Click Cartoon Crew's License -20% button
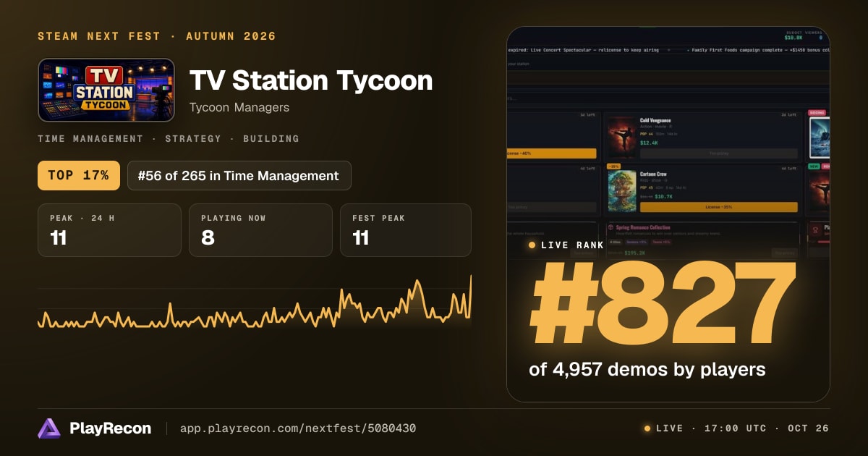 coord(718,207)
